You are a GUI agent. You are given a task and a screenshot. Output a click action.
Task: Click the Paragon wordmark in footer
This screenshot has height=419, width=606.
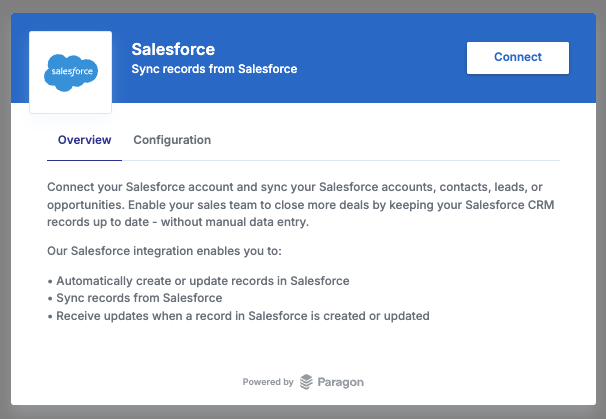(340, 382)
